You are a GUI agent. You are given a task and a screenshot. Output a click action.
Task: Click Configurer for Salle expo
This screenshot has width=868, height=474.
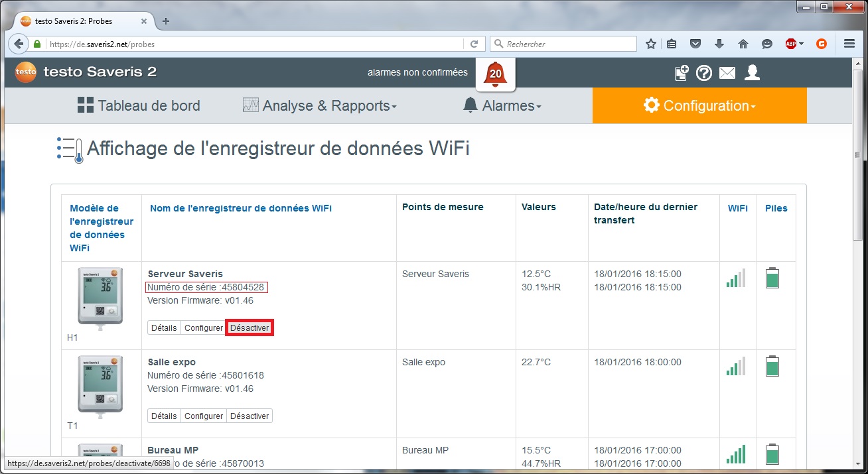204,416
